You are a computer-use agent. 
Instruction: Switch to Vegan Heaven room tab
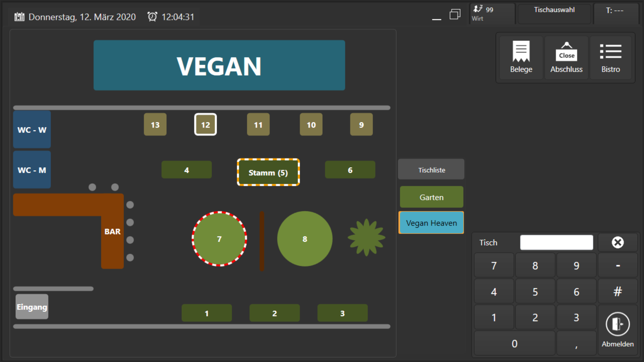tap(431, 223)
